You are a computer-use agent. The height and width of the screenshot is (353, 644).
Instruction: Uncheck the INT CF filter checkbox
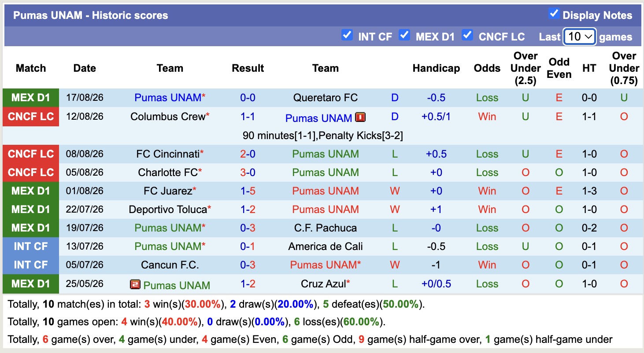[347, 35]
